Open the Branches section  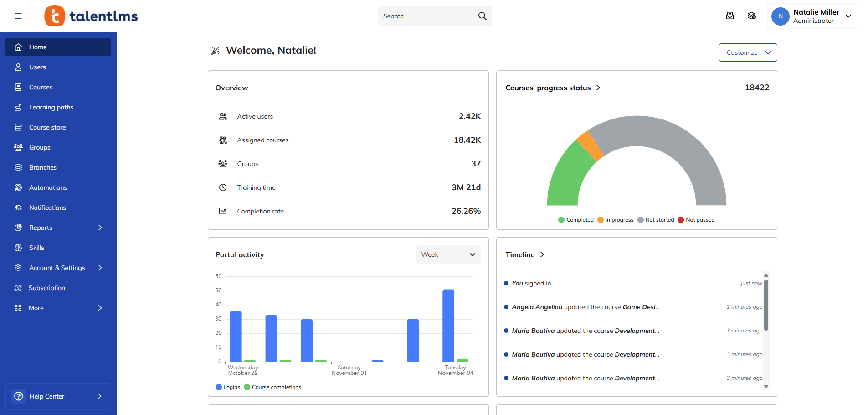pos(42,167)
